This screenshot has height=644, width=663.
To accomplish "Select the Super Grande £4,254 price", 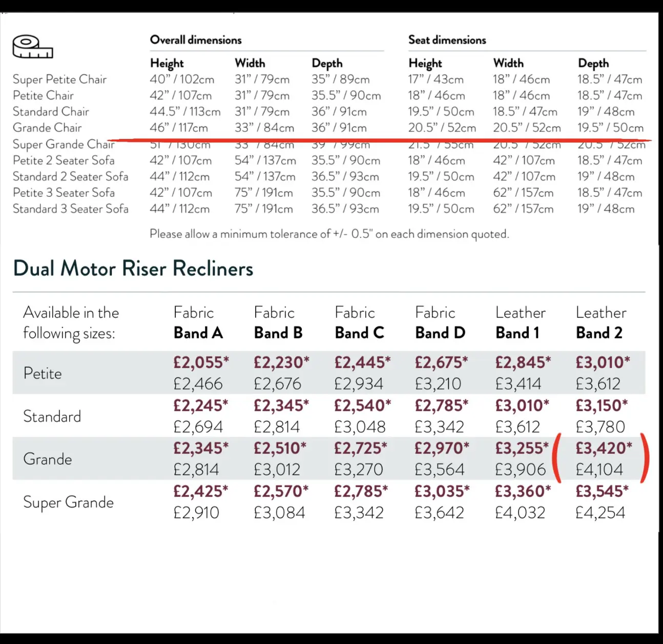I will [600, 512].
